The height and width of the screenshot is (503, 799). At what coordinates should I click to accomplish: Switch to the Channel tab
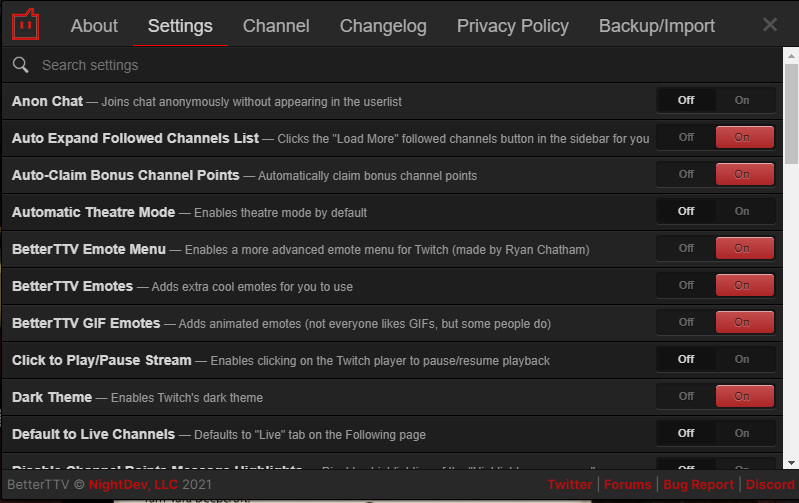(276, 25)
